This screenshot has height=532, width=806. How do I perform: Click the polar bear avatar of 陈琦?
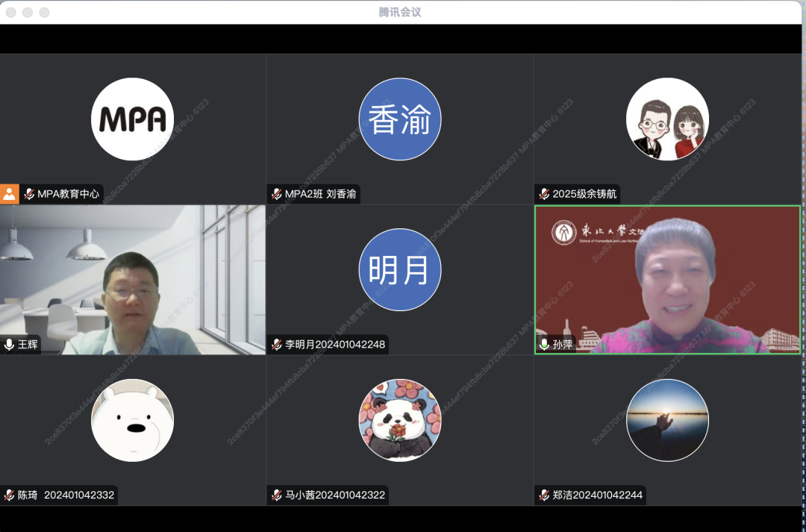coord(132,420)
